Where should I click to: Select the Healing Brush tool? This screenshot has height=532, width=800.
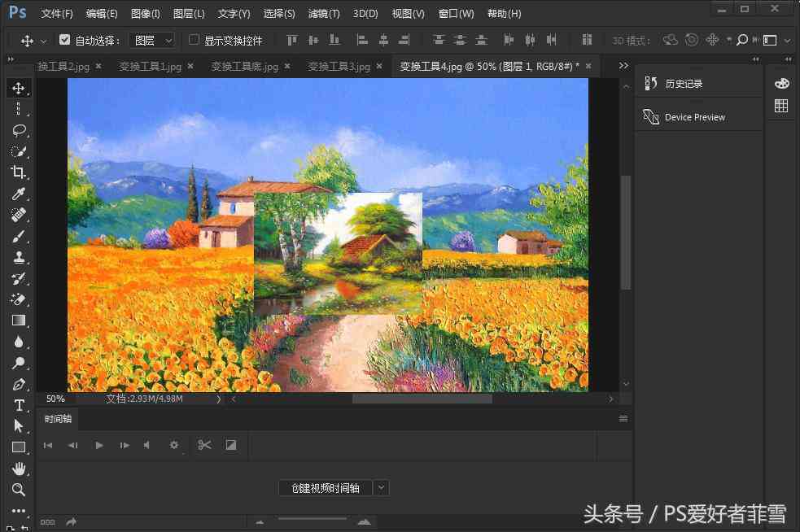coord(19,215)
